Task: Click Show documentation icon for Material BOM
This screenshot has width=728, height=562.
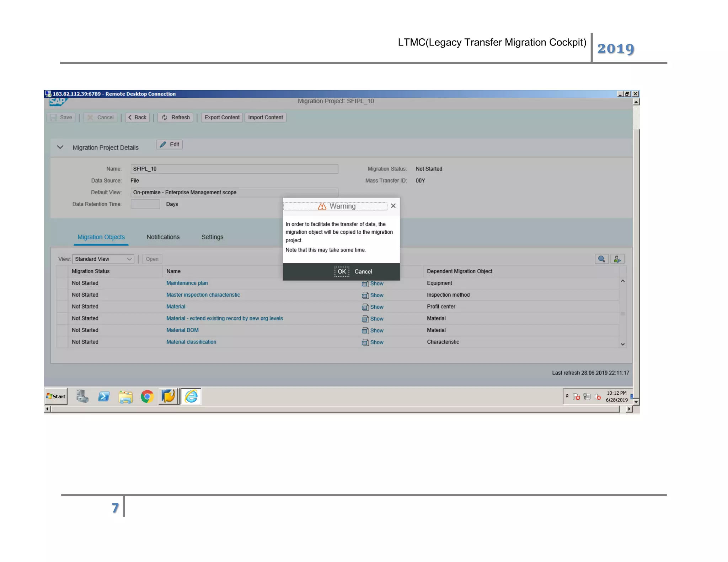Action: point(365,331)
